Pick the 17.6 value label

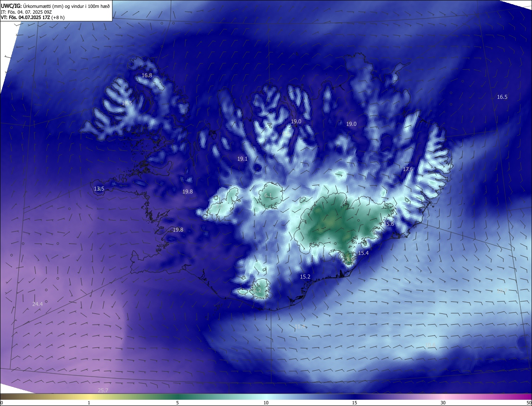point(408,169)
